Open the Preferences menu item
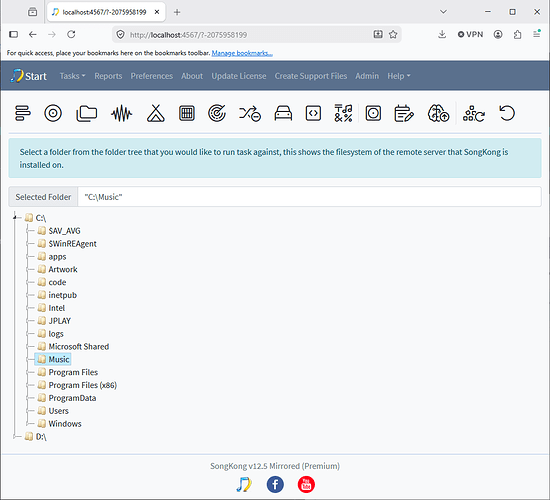The height and width of the screenshot is (500, 550). (x=152, y=76)
